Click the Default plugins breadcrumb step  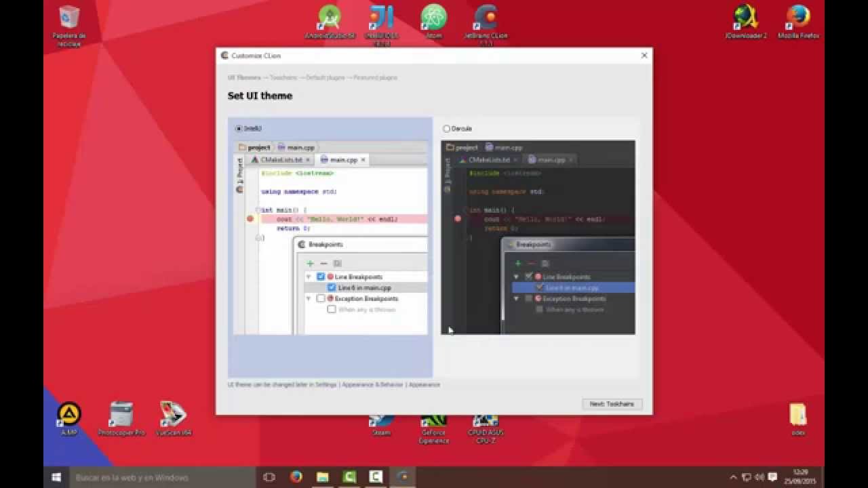pos(325,78)
